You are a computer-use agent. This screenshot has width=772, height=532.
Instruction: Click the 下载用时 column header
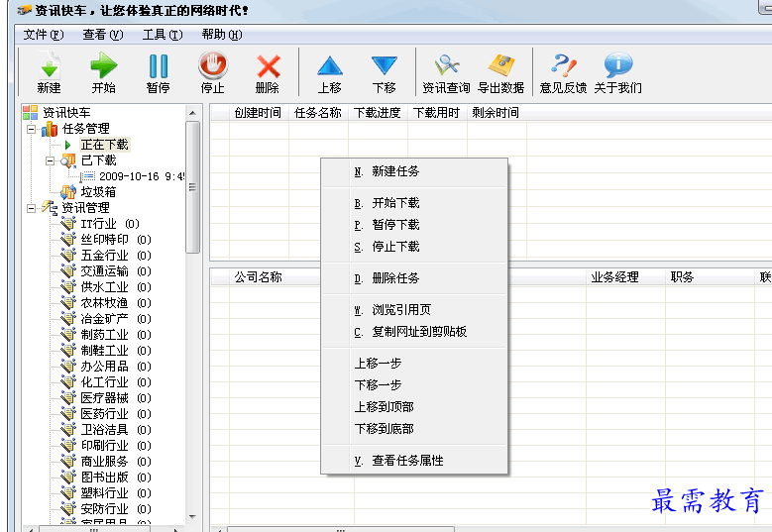[x=437, y=113]
